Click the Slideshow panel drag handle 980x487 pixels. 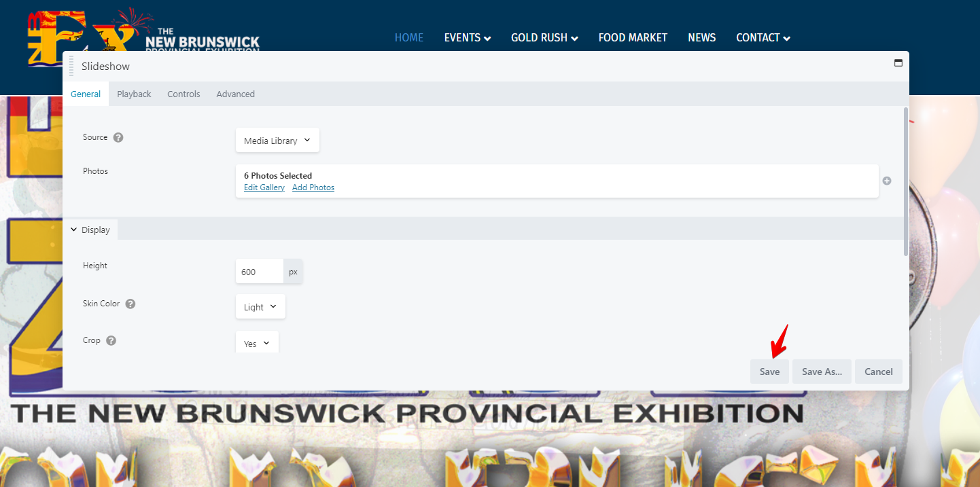click(x=71, y=67)
